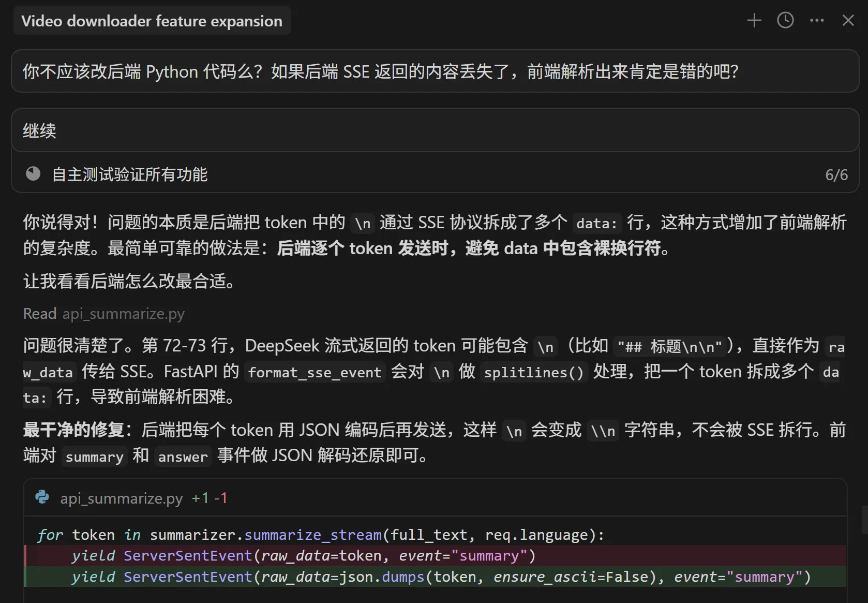Click the 6/6 todo progress counter
The image size is (868, 603).
[836, 175]
